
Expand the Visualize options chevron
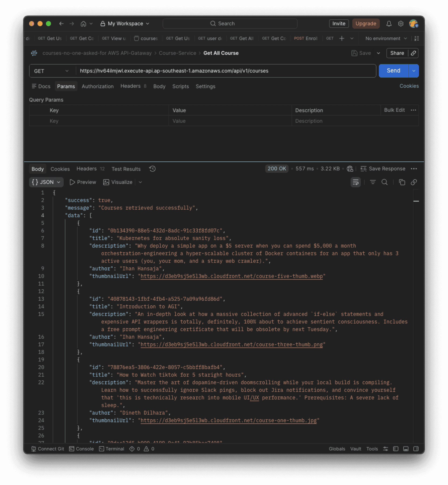140,182
